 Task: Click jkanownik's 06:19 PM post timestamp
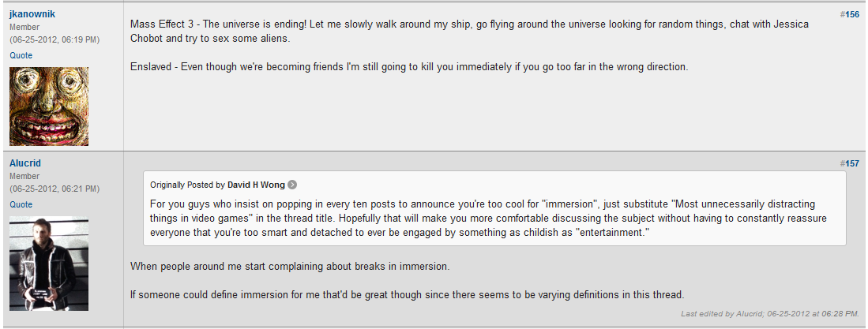point(54,39)
